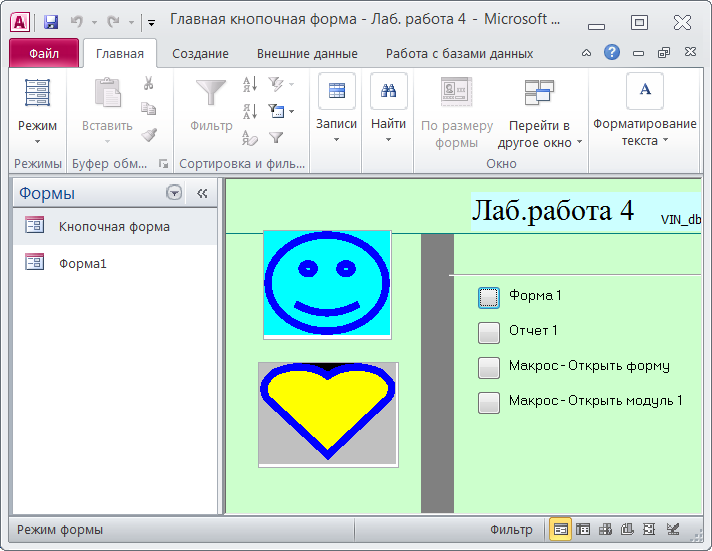Toggle Form view button in status bar
Viewport: 712px width, 551px height.
pyautogui.click(x=561, y=530)
